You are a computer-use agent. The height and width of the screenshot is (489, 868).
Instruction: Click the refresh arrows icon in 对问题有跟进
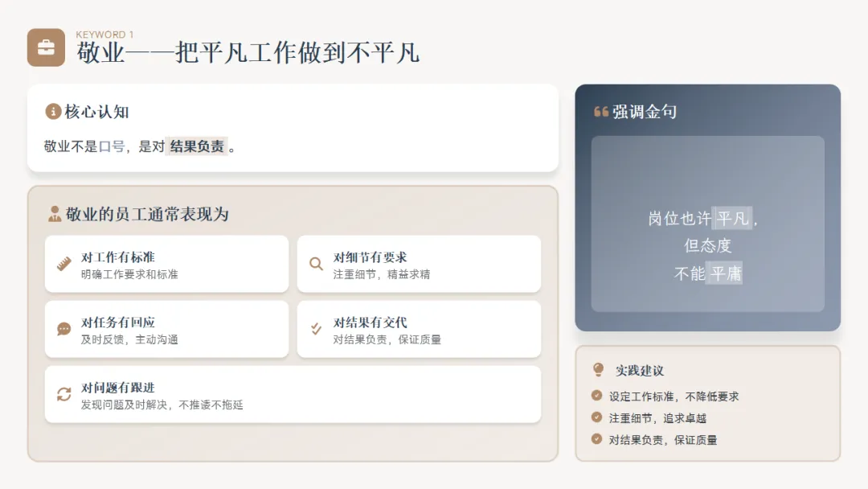[x=64, y=394]
